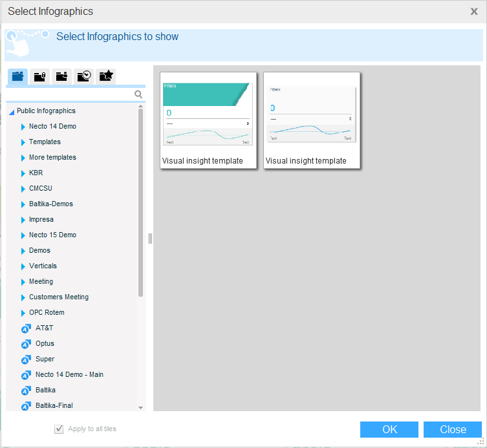Select the white Visual insight template thumbnail

(x=312, y=114)
